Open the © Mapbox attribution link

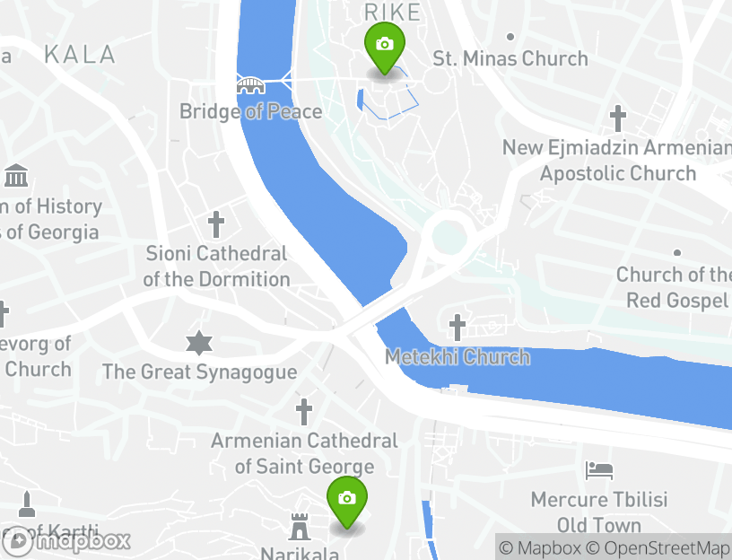pos(540,547)
